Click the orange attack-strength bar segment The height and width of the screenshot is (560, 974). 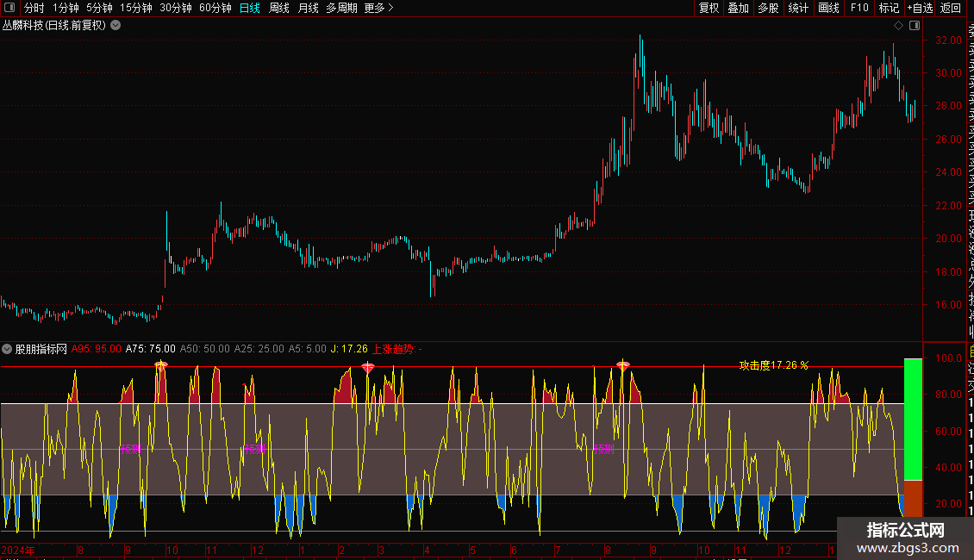913,499
